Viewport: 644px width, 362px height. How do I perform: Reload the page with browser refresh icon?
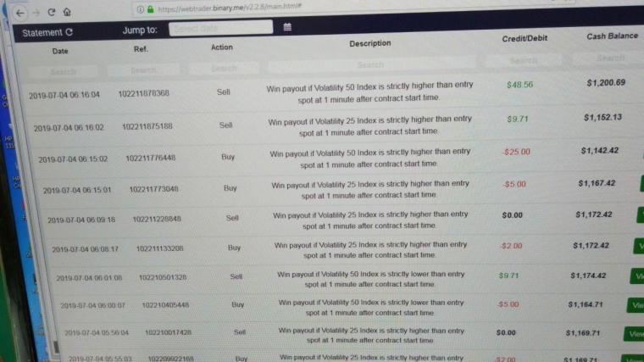(52, 13)
